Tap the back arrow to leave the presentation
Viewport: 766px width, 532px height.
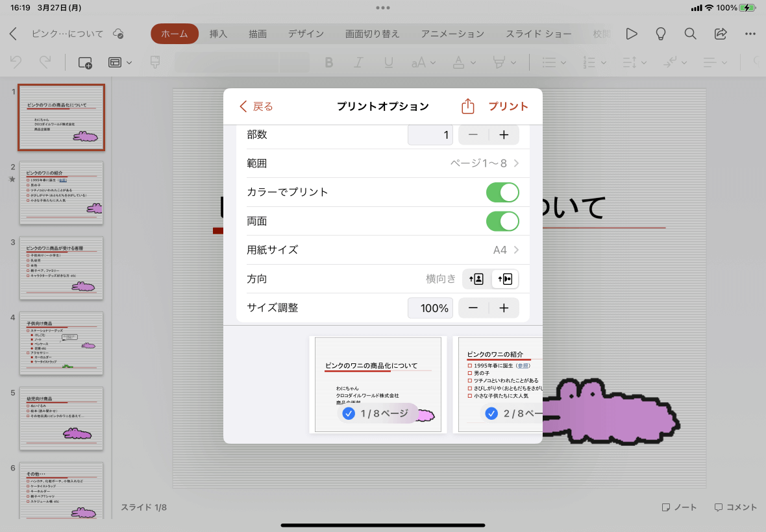(x=13, y=34)
